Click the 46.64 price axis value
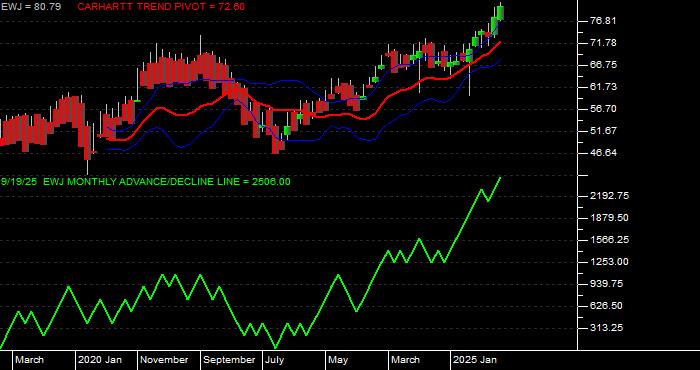The height and width of the screenshot is (370, 700). (x=603, y=153)
